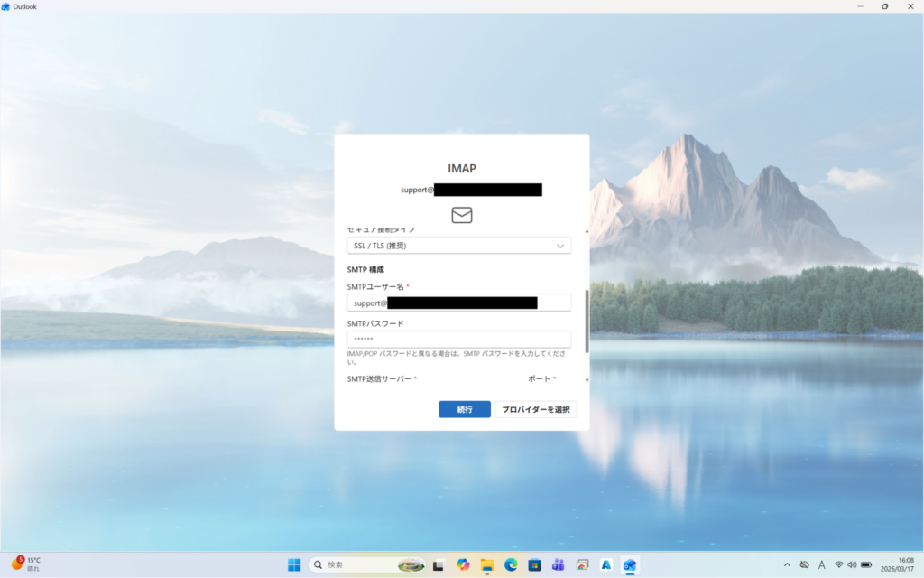Show hidden system tray icons
Screen dimensions: 924x578
pos(786,564)
